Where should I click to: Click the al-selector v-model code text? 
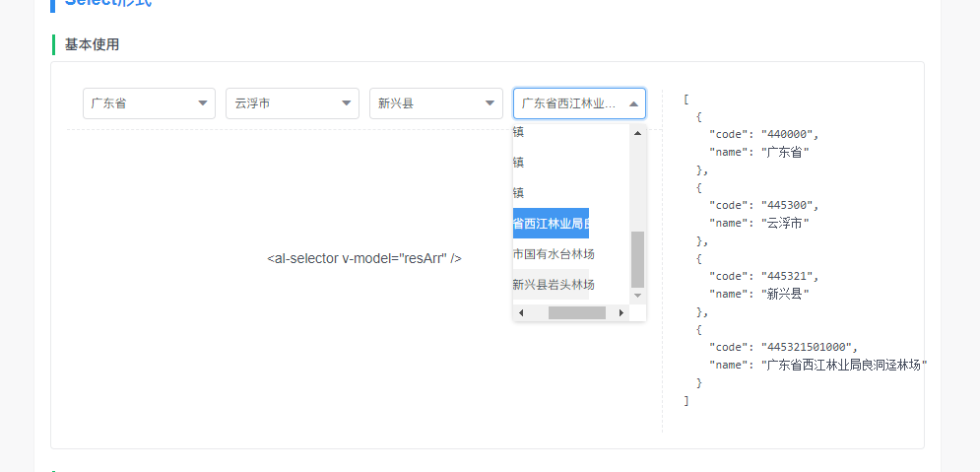pyautogui.click(x=364, y=259)
